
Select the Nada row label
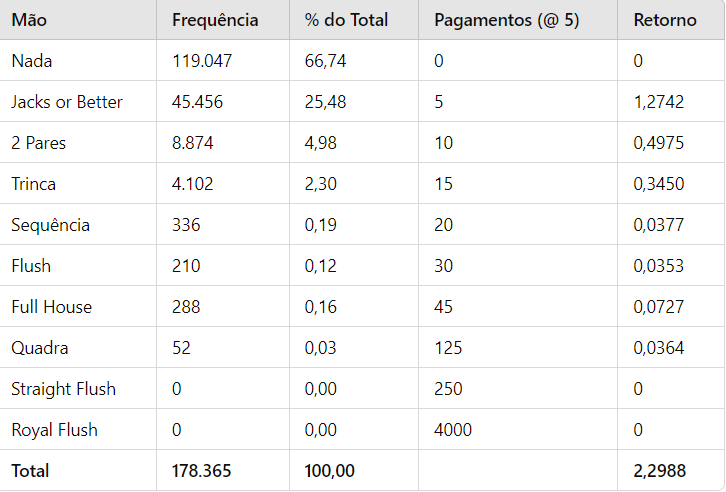[32, 61]
